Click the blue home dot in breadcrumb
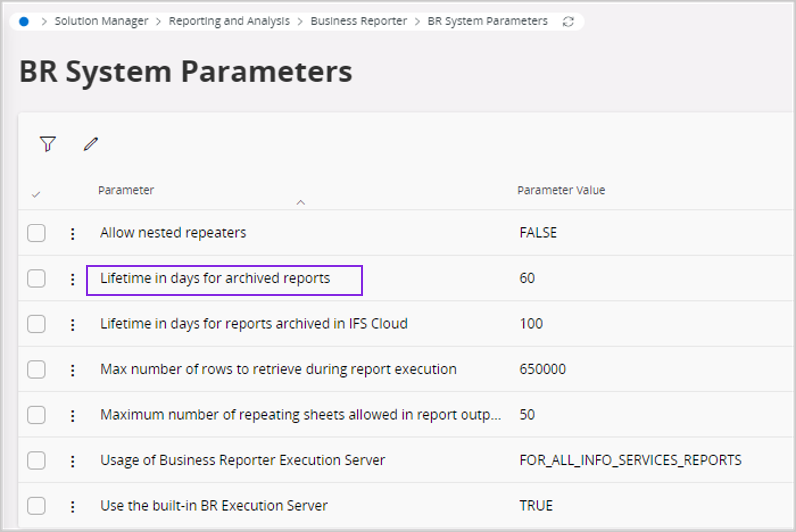 click(24, 21)
